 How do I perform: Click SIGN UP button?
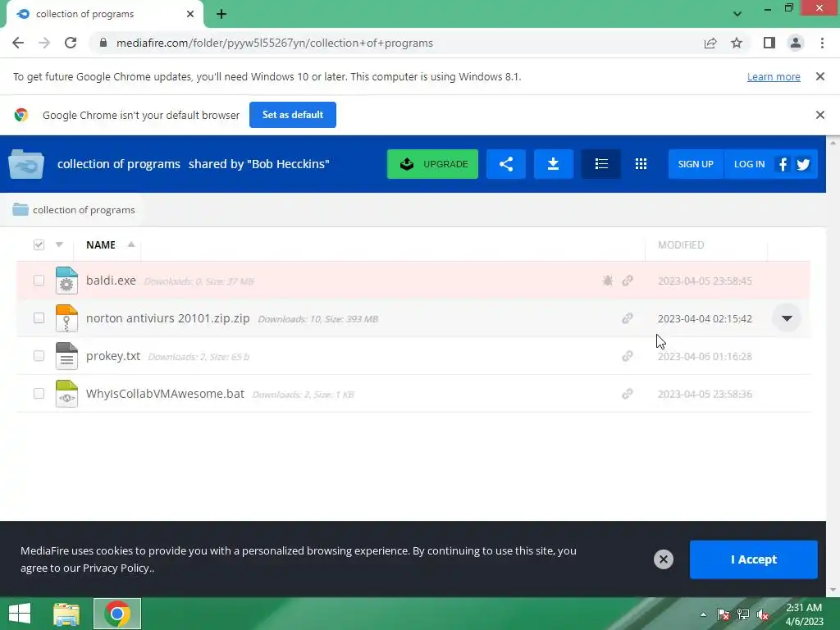[x=696, y=164]
